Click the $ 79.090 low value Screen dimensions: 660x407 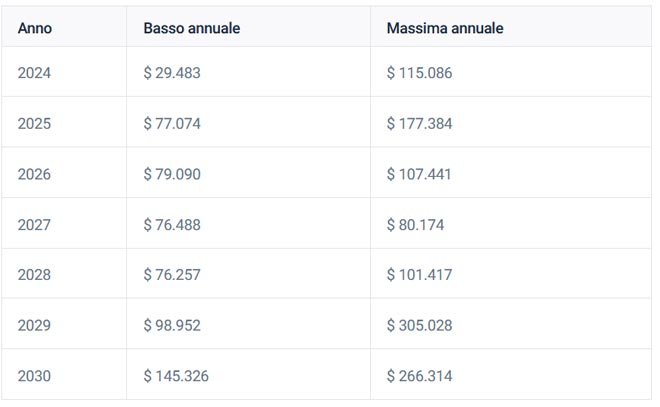(172, 174)
